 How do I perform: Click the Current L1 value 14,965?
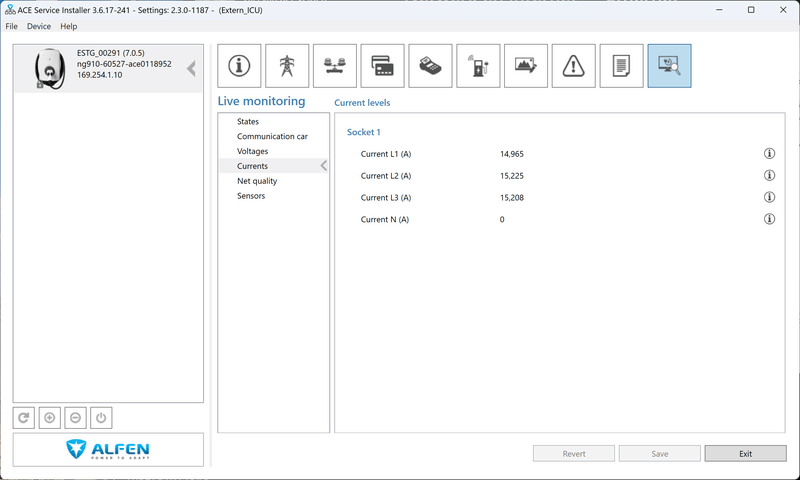(x=512, y=154)
